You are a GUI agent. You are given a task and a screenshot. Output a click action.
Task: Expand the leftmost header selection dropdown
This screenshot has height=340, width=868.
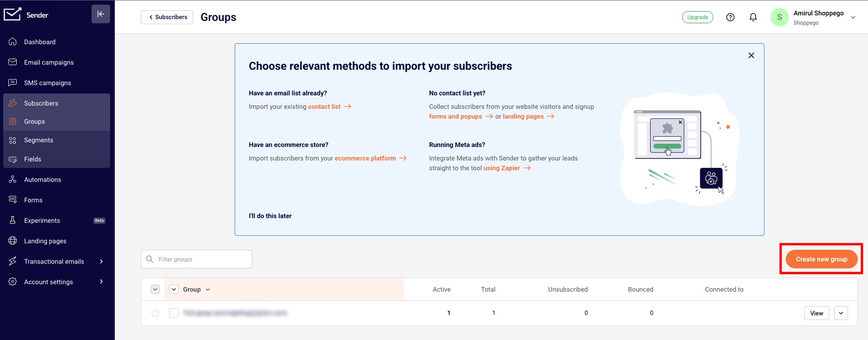click(x=155, y=289)
